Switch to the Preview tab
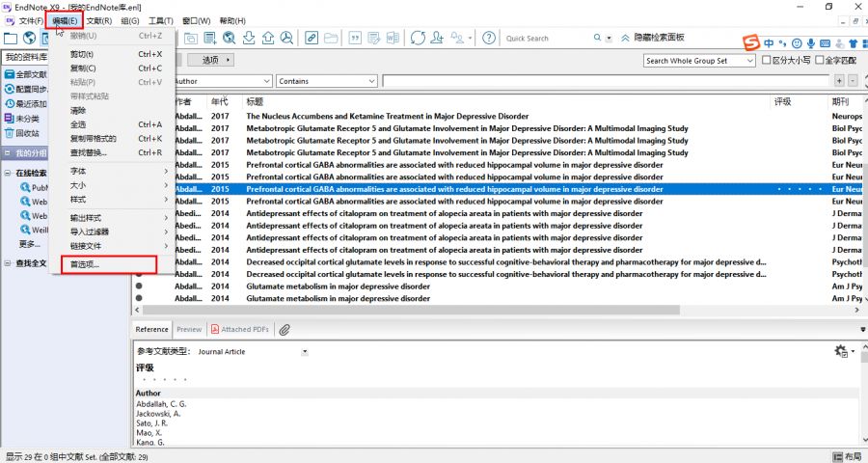This screenshot has height=463, width=868. point(189,329)
